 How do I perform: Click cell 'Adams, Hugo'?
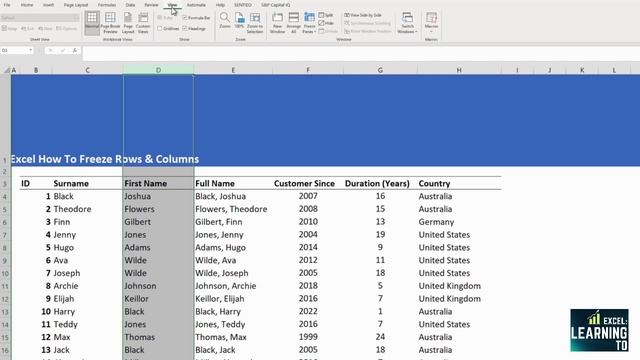click(x=233, y=248)
